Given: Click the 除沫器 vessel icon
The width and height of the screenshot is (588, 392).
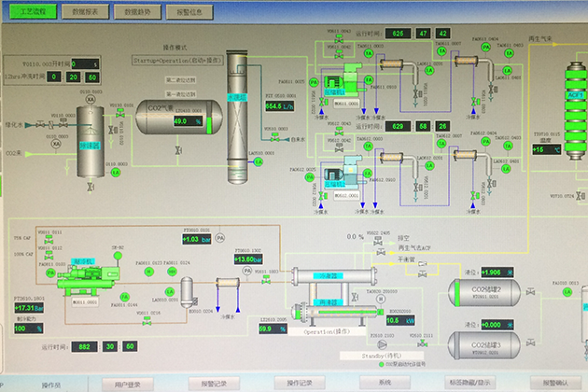Looking at the screenshot, I should click(x=91, y=135).
